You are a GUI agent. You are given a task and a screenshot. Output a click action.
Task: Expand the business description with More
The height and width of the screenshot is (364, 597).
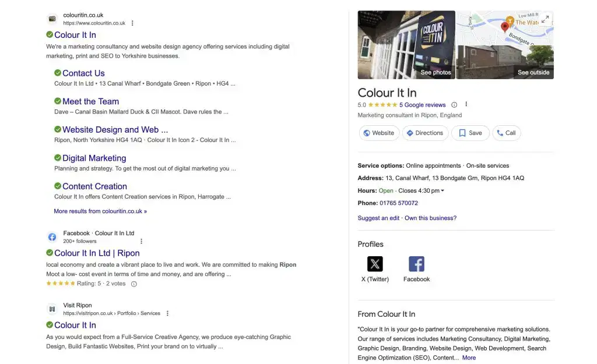click(x=469, y=358)
